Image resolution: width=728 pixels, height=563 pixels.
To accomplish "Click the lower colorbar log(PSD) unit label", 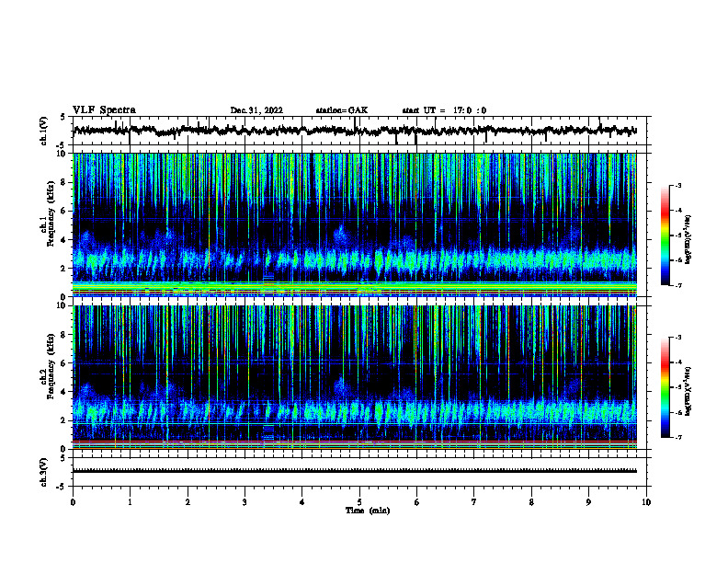I will 688,391.
